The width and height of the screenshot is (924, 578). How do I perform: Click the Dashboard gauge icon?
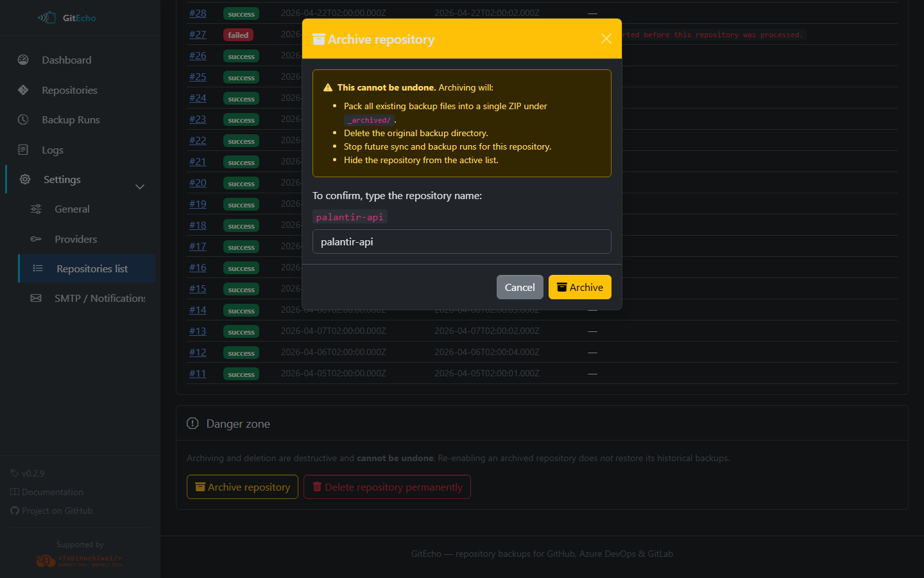click(23, 60)
